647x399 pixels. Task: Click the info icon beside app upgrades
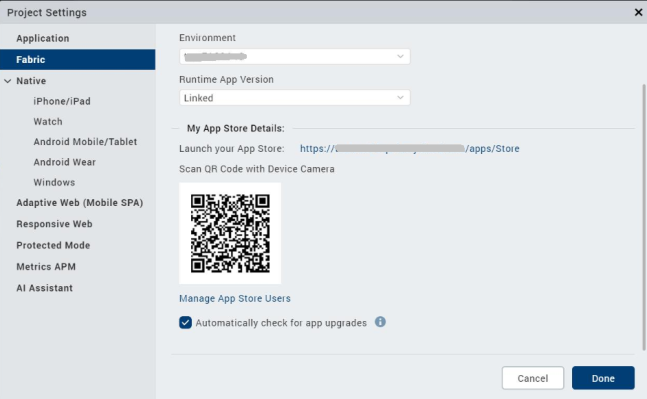click(380, 322)
